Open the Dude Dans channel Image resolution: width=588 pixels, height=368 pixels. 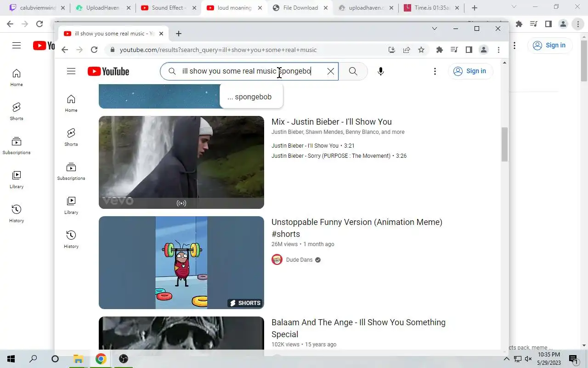click(x=299, y=260)
